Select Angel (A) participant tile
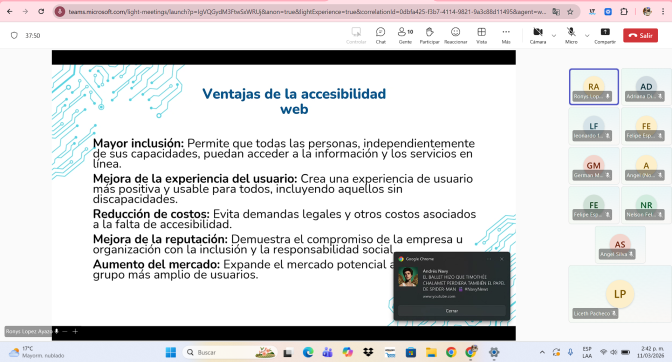The width and height of the screenshot is (672, 362). [646, 165]
